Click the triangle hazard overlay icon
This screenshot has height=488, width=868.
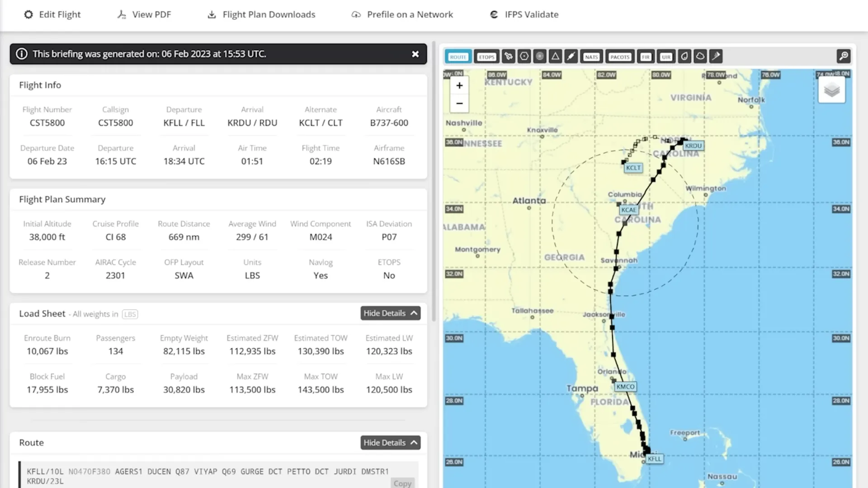(x=555, y=56)
